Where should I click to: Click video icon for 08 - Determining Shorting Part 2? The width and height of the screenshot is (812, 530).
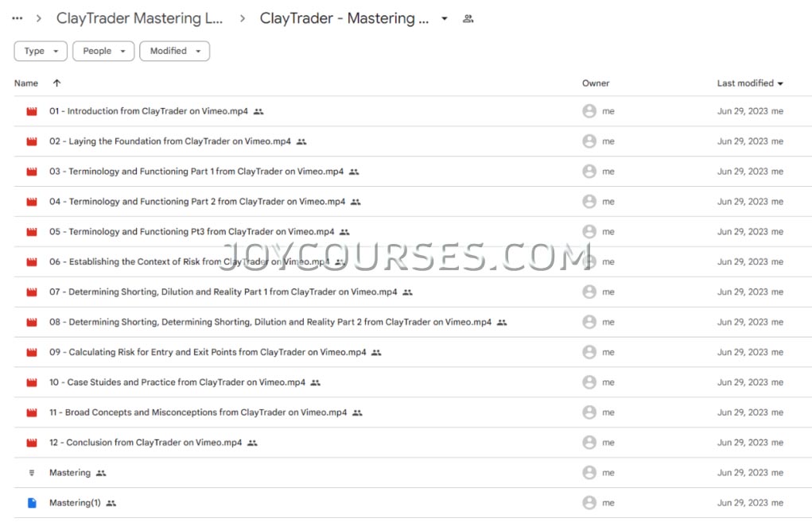tap(32, 322)
